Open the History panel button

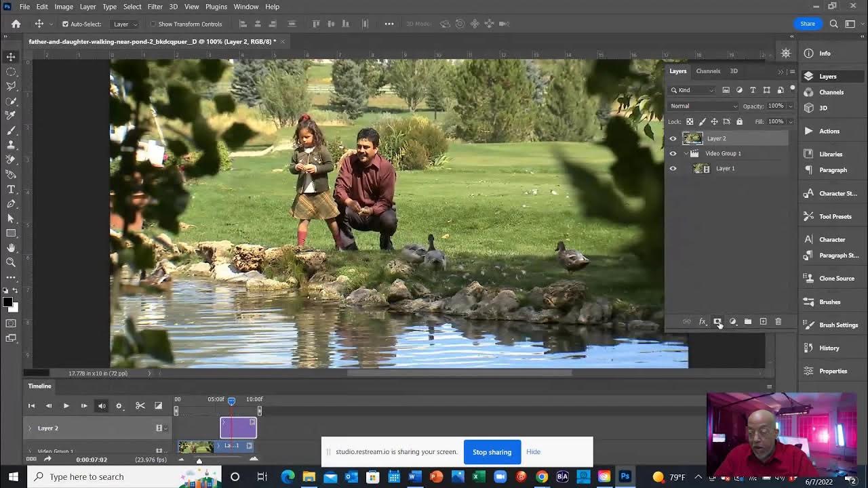829,348
